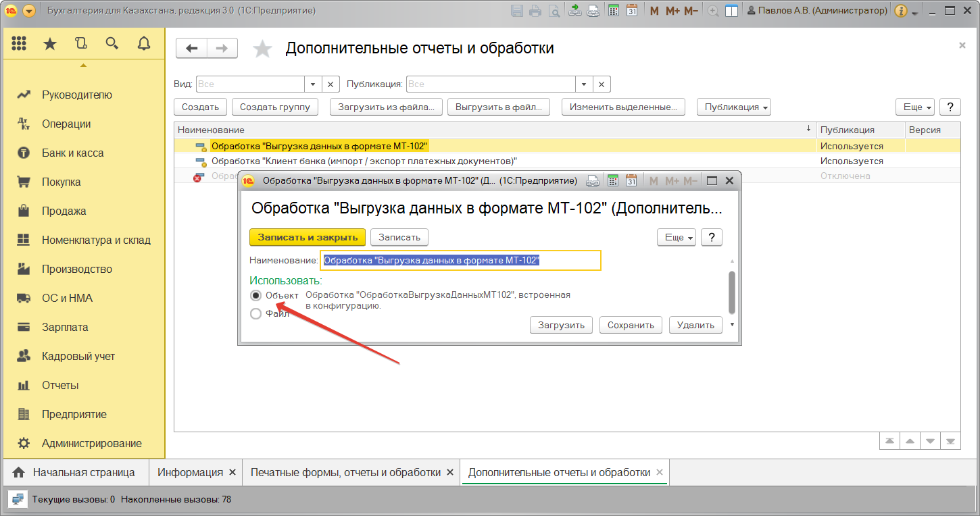This screenshot has width=980, height=516.
Task: Open the Notifications bell icon
Action: tap(143, 44)
